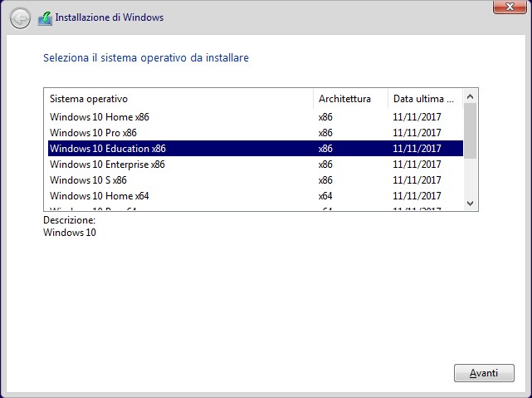Click the vertical scrollbar thumb
The width and height of the screenshot is (532, 398).
tap(471, 131)
